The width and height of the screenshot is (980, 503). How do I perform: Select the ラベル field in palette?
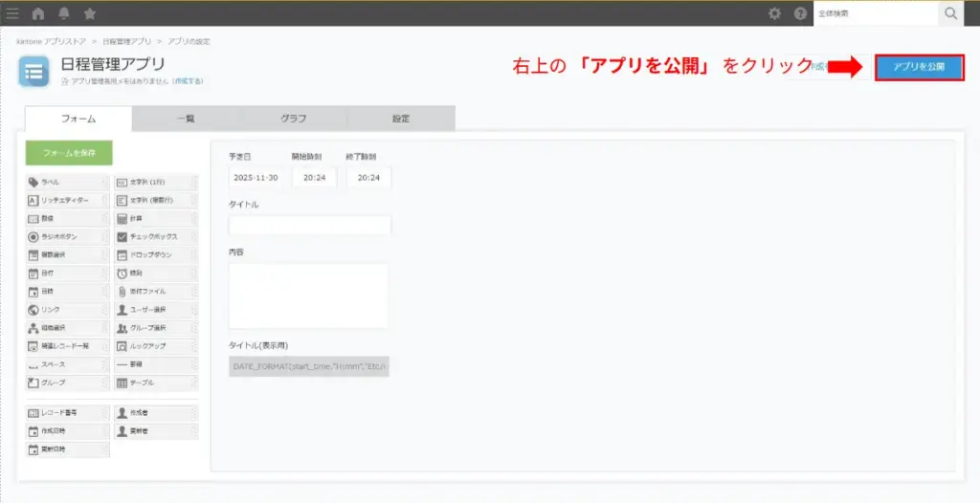click(x=68, y=182)
